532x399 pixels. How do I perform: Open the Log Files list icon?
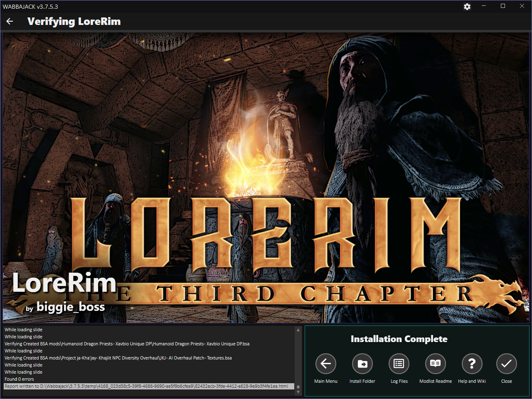tap(399, 364)
